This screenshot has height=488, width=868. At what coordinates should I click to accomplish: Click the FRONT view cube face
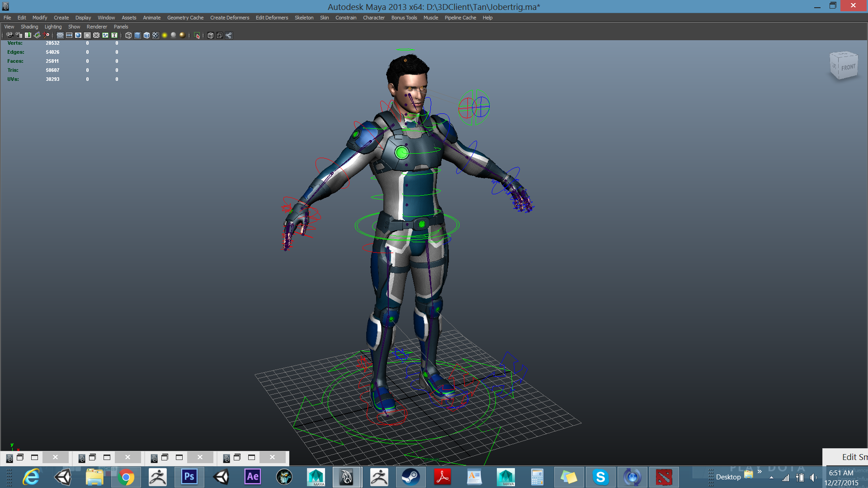(x=848, y=67)
